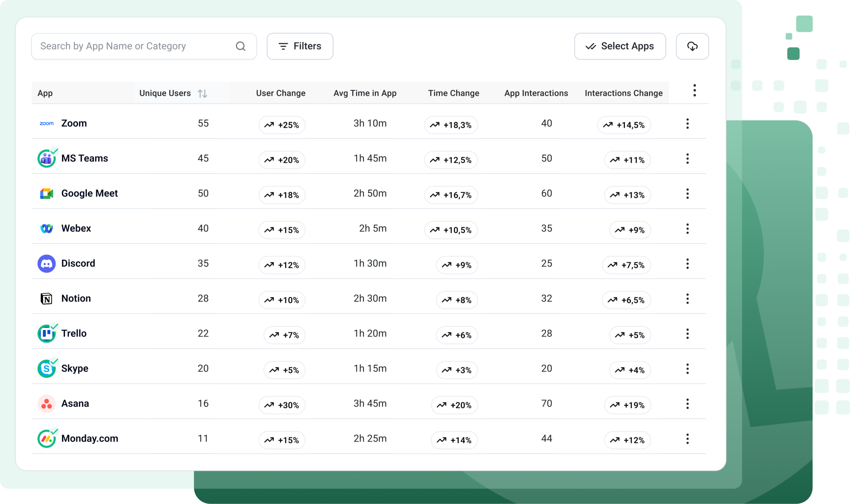Click the Asana app icon
Viewport: 850px width, 504px height.
pyautogui.click(x=46, y=403)
